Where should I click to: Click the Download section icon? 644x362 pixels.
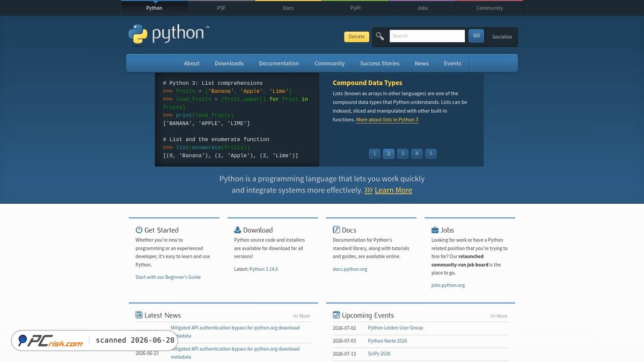(238, 230)
